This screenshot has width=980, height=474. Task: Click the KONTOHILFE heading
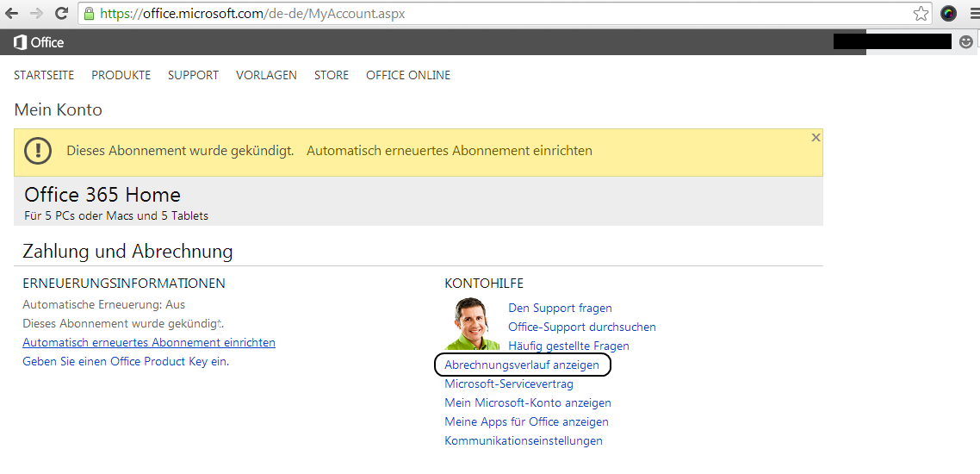tap(484, 284)
